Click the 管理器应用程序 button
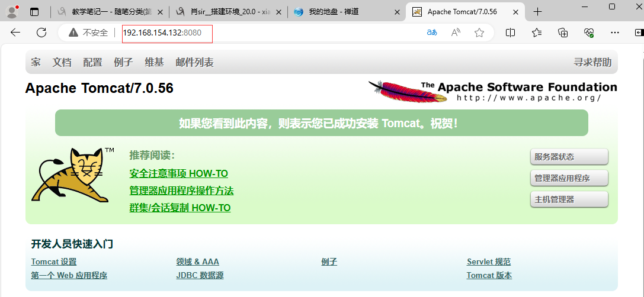The height and width of the screenshot is (297, 644). click(569, 178)
